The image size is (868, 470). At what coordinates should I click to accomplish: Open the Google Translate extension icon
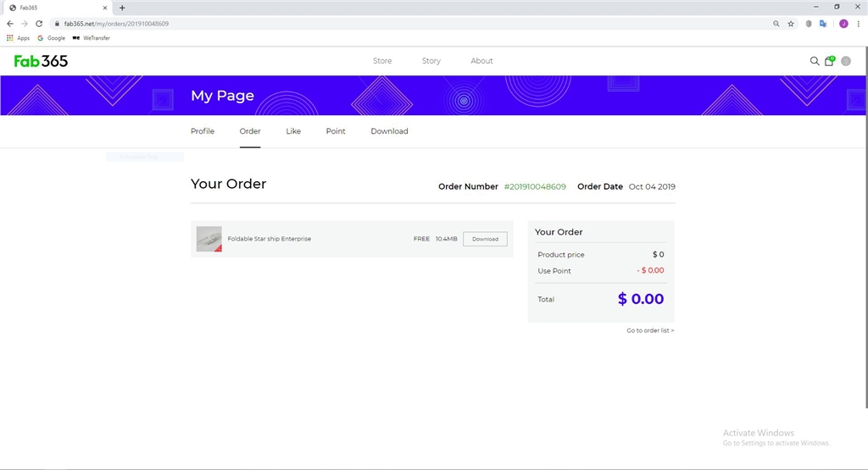click(x=822, y=24)
